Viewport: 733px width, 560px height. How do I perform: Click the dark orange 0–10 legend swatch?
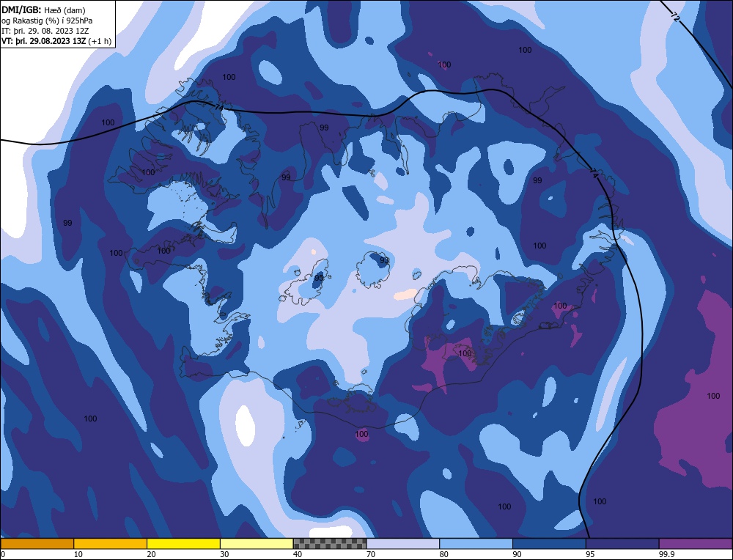37,543
